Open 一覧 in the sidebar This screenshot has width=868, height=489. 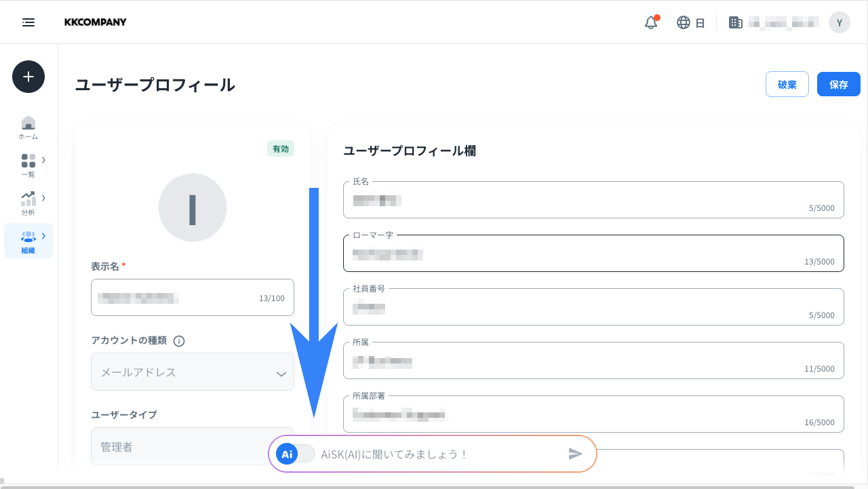click(x=28, y=165)
